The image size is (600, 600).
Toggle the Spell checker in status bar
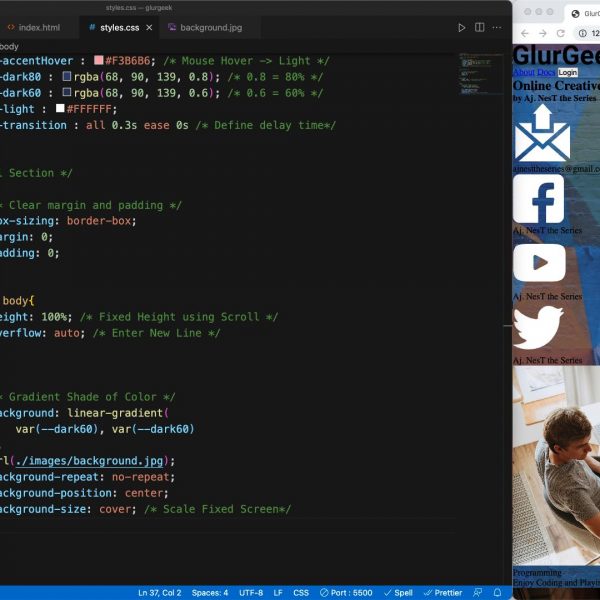click(398, 592)
